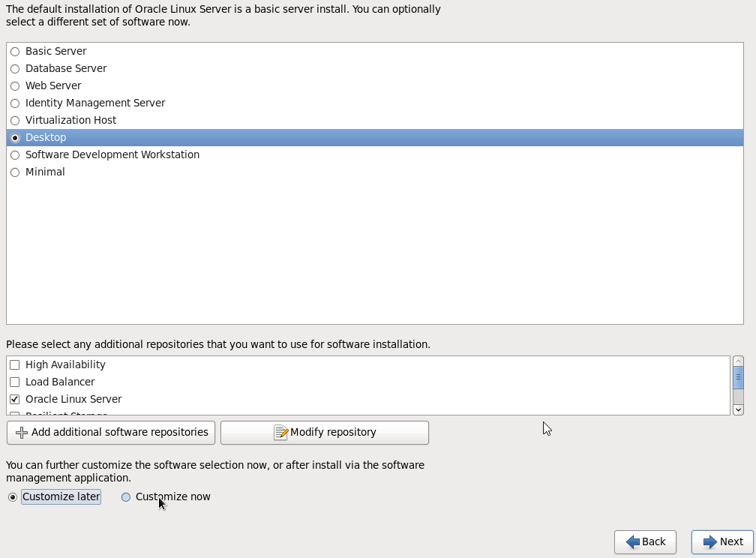Click the right arrow icon on Next
The image size is (756, 558).
pyautogui.click(x=710, y=542)
